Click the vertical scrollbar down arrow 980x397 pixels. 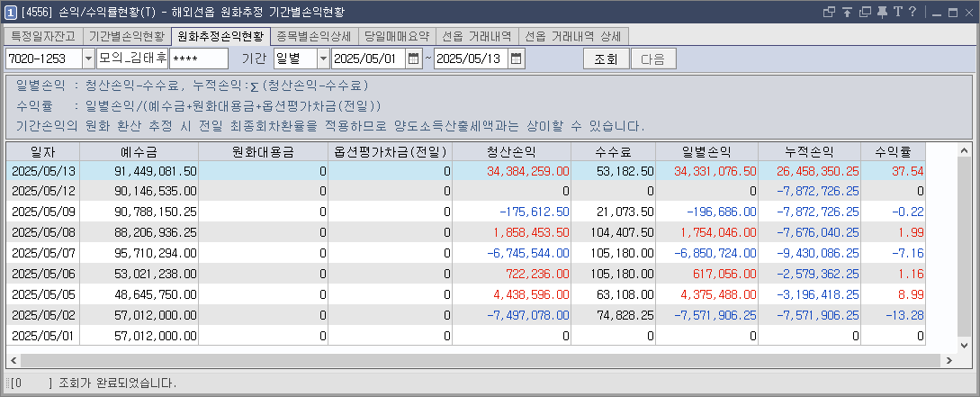click(x=964, y=345)
